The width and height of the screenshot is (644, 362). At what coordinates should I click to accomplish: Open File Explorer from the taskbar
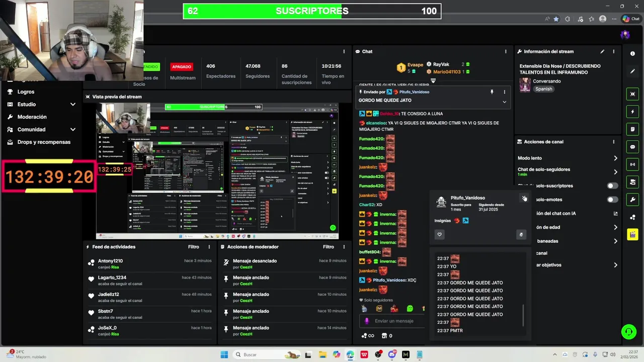click(x=323, y=354)
